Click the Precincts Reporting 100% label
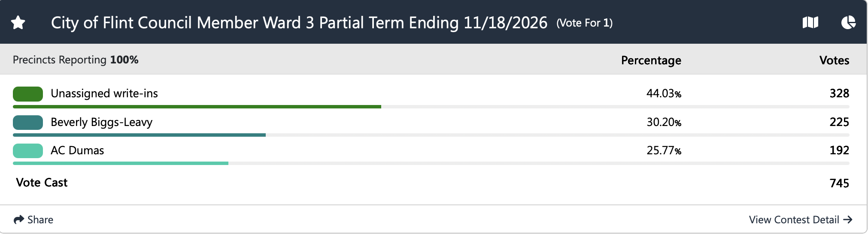The height and width of the screenshot is (234, 868). (x=76, y=60)
